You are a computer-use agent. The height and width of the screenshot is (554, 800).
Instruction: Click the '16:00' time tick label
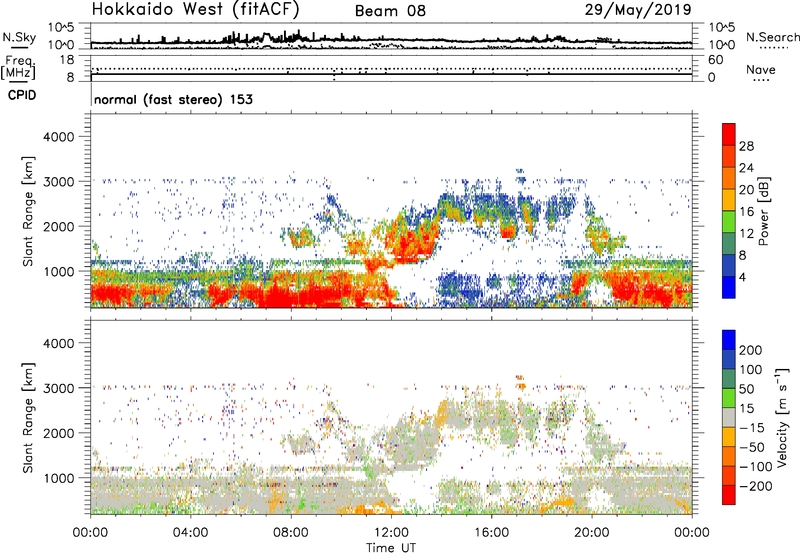click(x=491, y=533)
